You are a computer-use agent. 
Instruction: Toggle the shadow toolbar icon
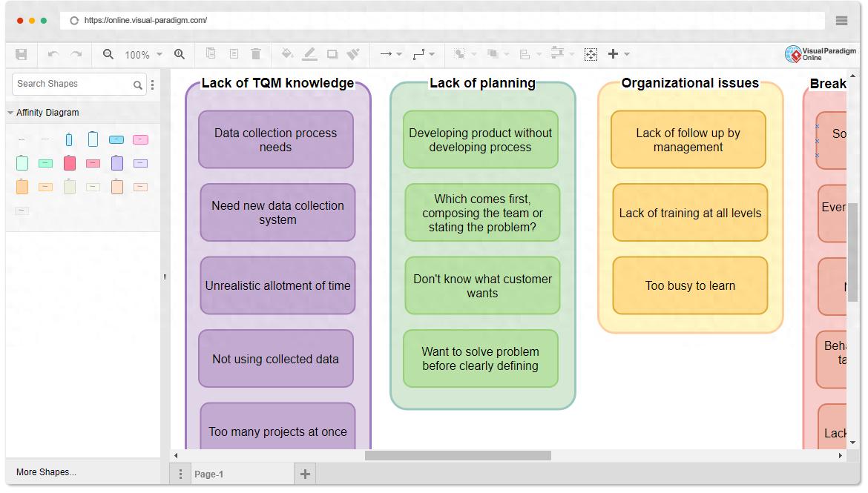coord(332,54)
